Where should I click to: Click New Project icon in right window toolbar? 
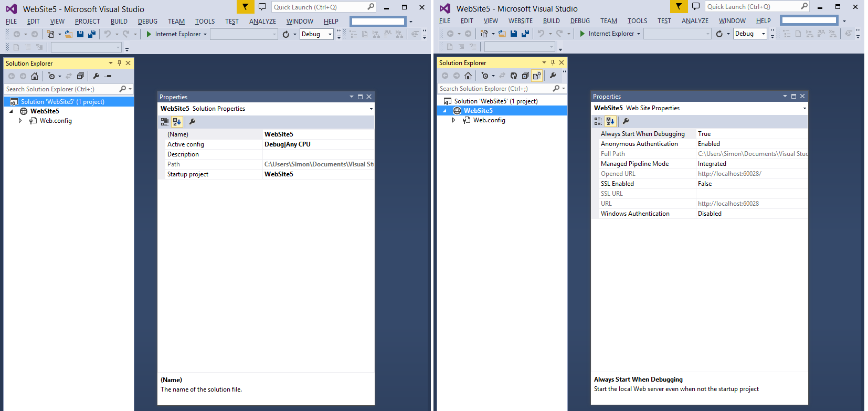(x=484, y=34)
